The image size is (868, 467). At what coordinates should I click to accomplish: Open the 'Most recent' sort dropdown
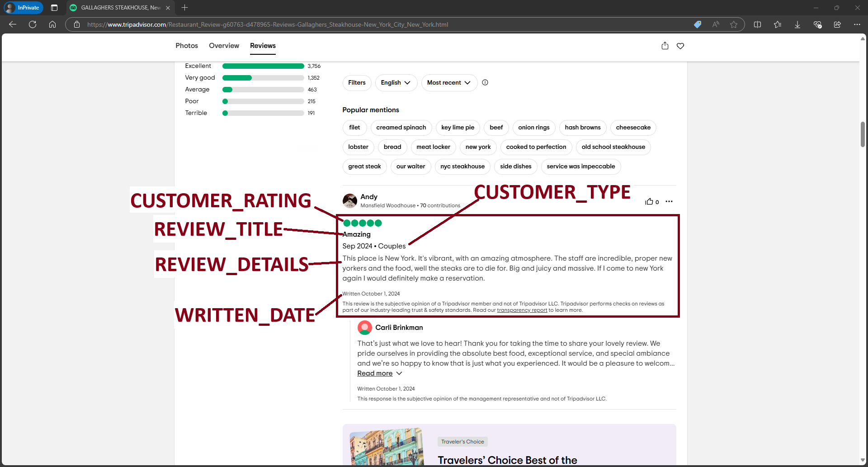448,82
